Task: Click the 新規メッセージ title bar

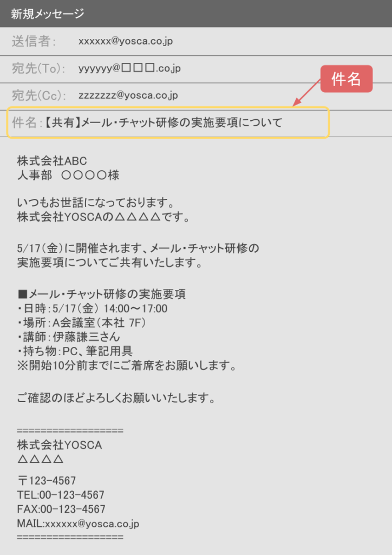Action: (196, 14)
